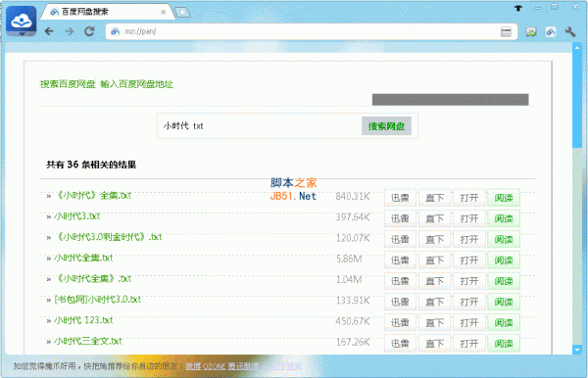The image size is (588, 378).
Task: Open the [书包网]小时代3.0.txt link
Action: tap(98, 300)
